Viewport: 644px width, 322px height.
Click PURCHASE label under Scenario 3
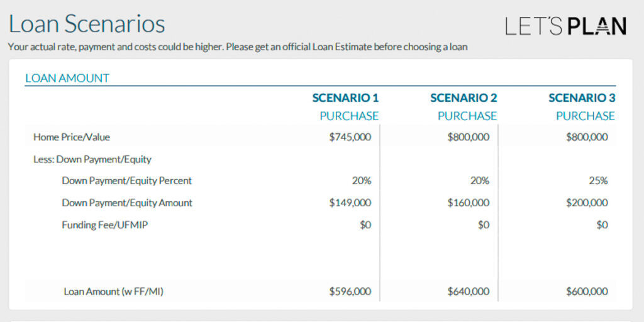click(x=586, y=116)
